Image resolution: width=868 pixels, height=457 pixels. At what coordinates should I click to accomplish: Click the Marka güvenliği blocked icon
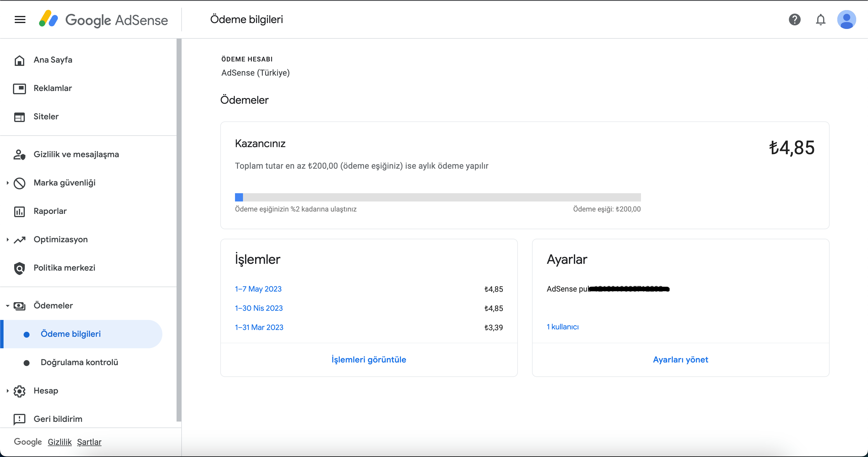[x=19, y=183]
